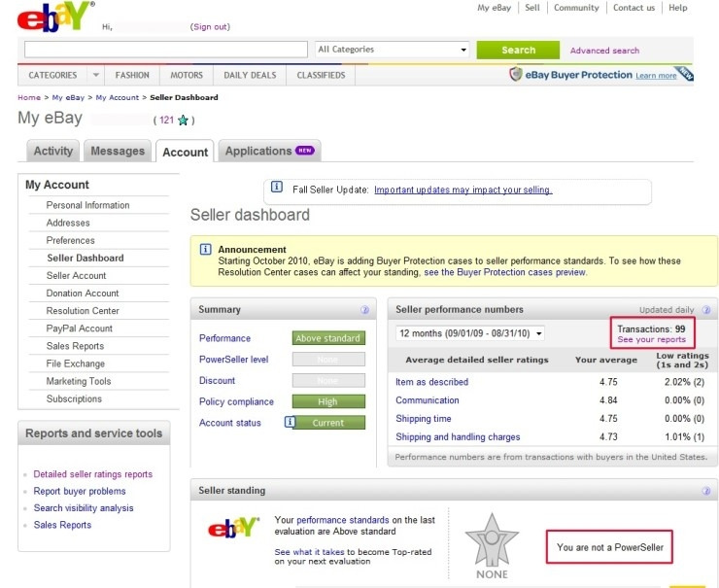Click the performance standards link
The image size is (719, 588).
[343, 520]
